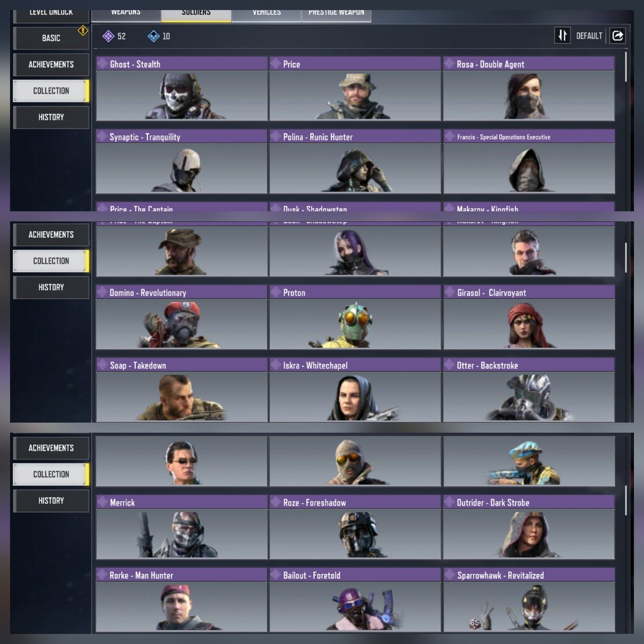
Task: Select the Merrick soldier portrait
Action: (182, 534)
